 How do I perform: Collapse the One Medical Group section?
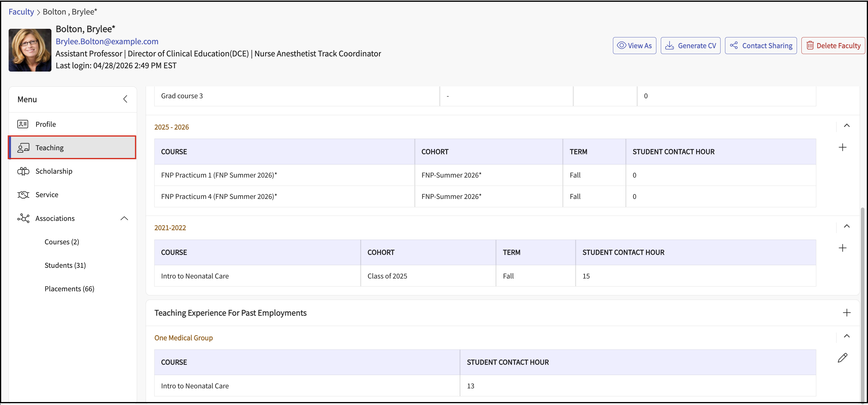846,336
